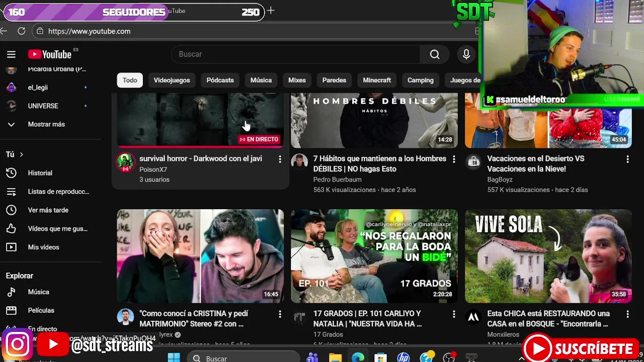
Task: Open File Explorer from taskbar
Action: click(335, 358)
